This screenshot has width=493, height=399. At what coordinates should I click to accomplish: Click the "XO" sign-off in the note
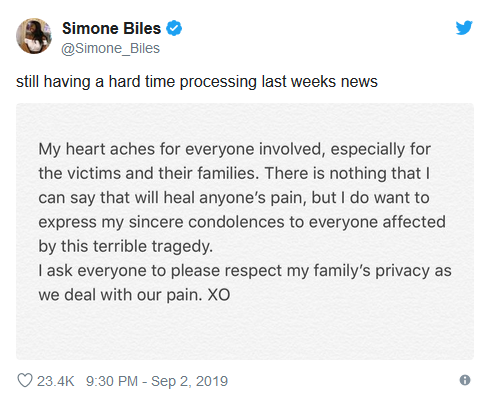click(219, 295)
